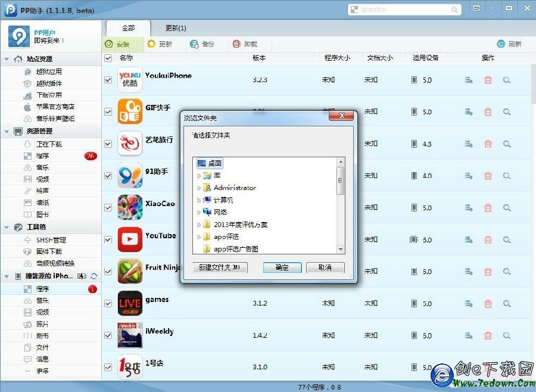The image size is (536, 392).
Task: Select the 桌面 item in folder tree
Action: coord(210,163)
